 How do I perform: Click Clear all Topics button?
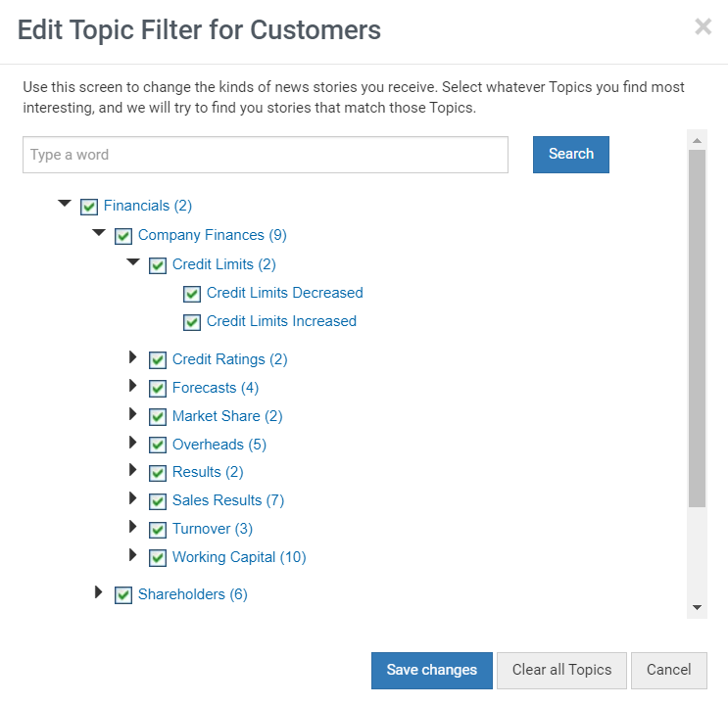tap(561, 671)
